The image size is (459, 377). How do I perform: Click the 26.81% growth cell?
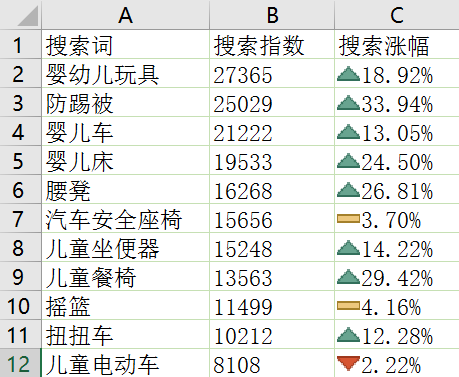(397, 189)
